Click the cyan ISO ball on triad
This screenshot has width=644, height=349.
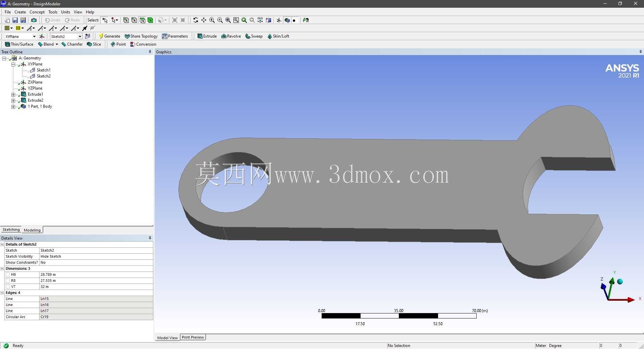click(x=620, y=282)
